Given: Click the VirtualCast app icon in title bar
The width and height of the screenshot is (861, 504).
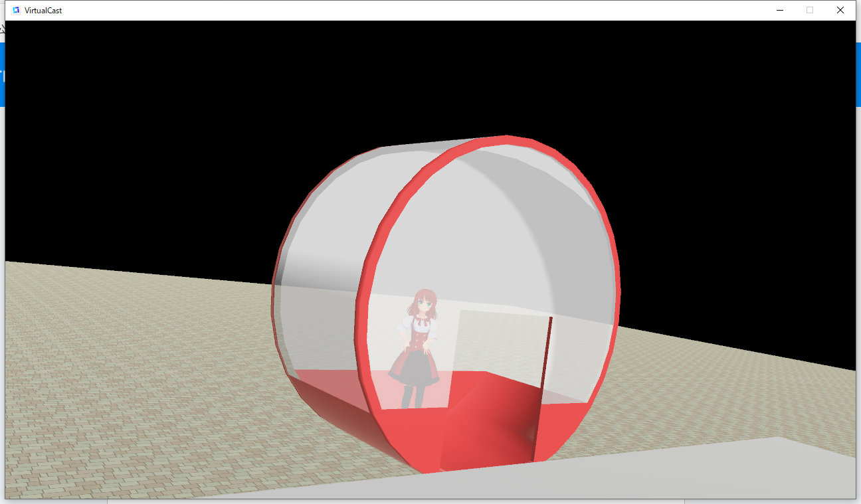Looking at the screenshot, I should [16, 10].
